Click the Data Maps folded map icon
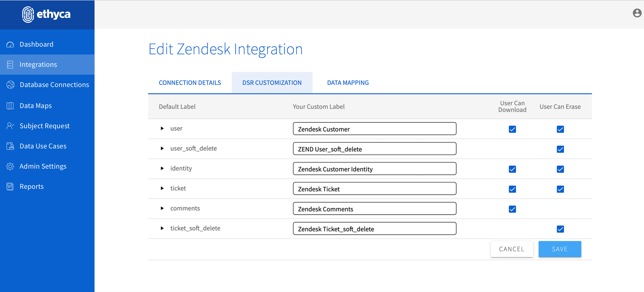The width and height of the screenshot is (644, 292). coord(10,106)
